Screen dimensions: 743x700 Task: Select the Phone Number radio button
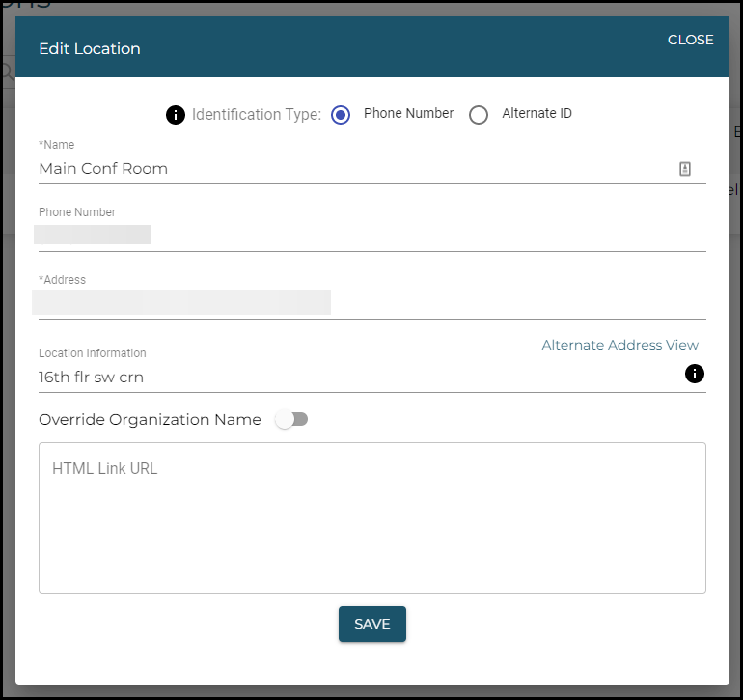point(341,115)
